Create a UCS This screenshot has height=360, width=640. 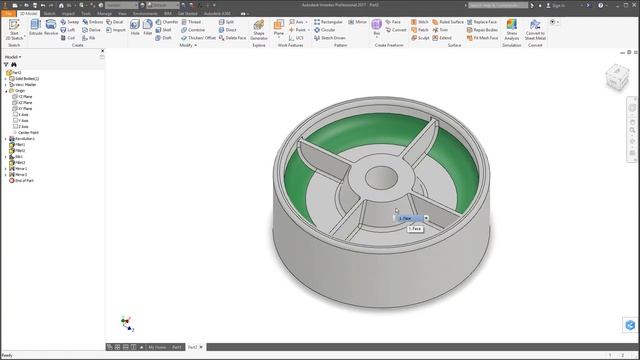click(x=296, y=38)
